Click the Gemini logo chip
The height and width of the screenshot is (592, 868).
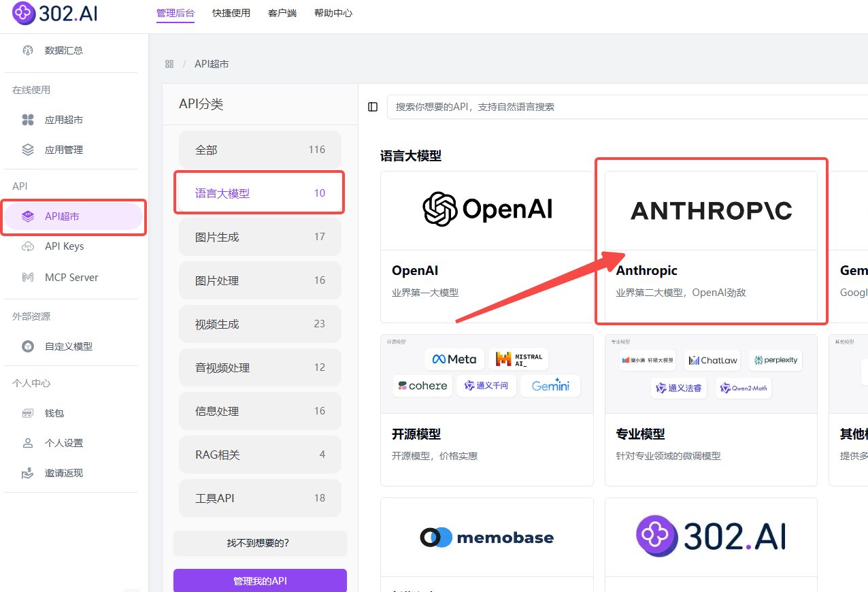pyautogui.click(x=550, y=386)
